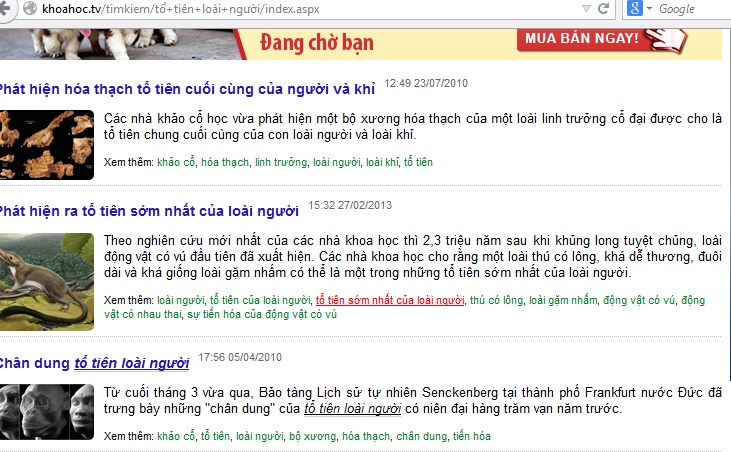Screen dimensions: 731x452
Task: Click the 'bộ xương' tag
Action: (x=313, y=436)
